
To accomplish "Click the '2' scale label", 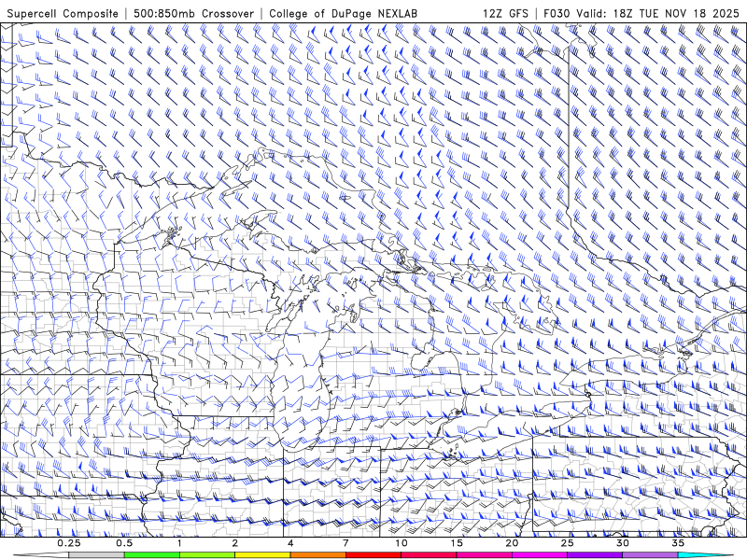I will click(x=235, y=543).
